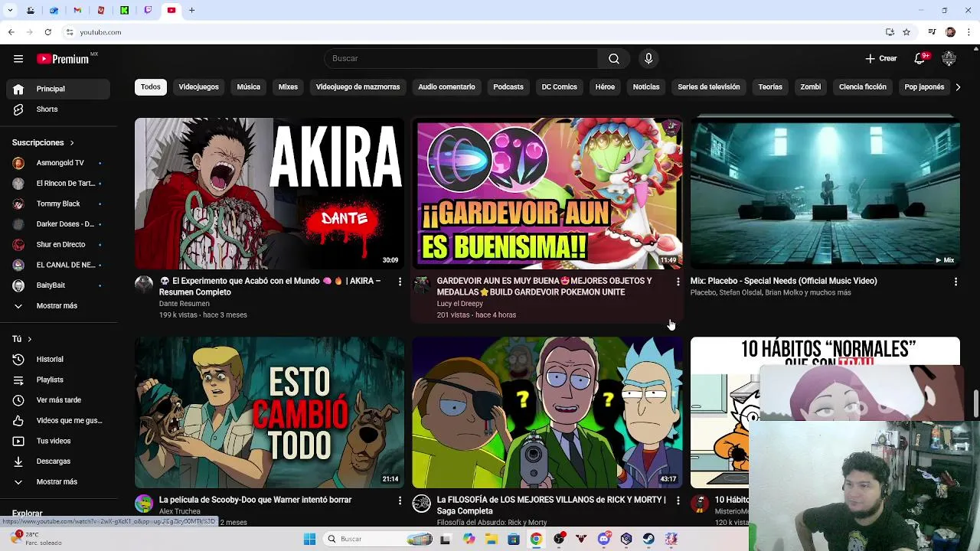Screen dimensions: 980x551
Task: Open Playlists in the sidebar
Action: [58, 380]
